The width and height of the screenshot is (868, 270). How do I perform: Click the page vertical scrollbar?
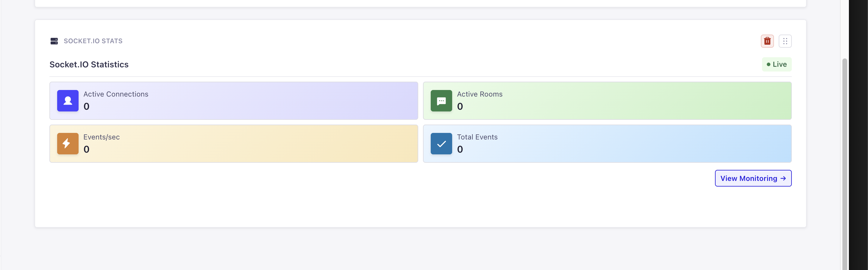coord(844,164)
